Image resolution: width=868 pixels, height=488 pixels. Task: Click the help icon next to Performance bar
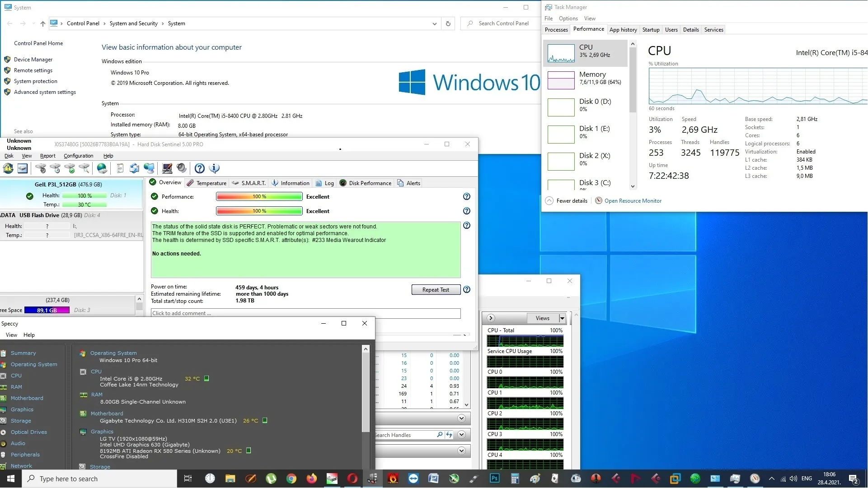coord(467,197)
